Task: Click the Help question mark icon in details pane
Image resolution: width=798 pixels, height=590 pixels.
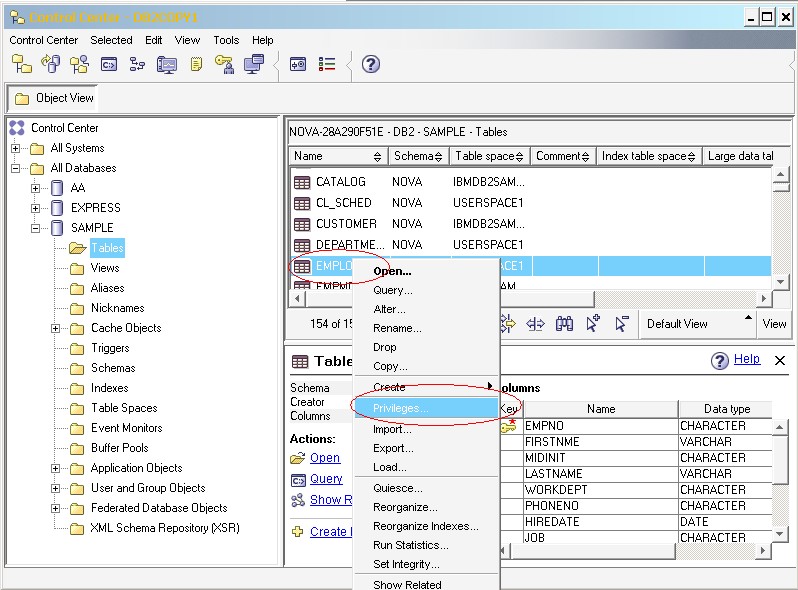Action: (720, 361)
